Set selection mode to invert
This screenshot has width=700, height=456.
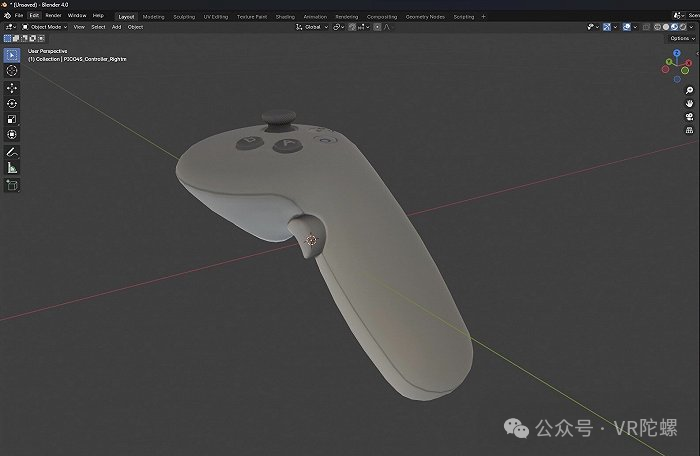point(33,38)
